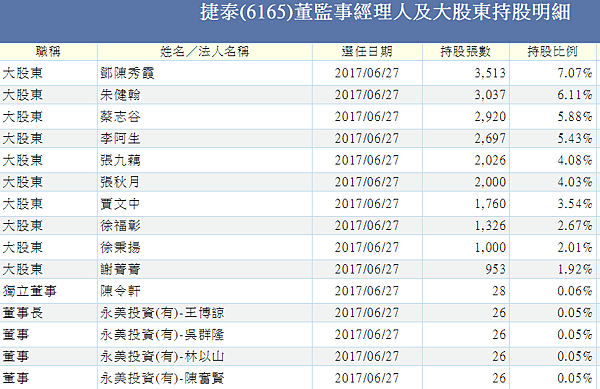Select shareholder name 謝菁菁

click(x=120, y=269)
